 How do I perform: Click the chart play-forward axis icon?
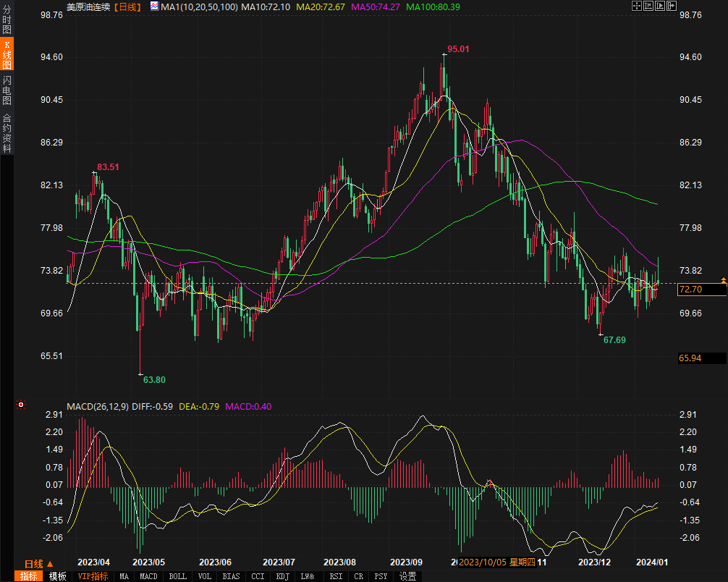(x=661, y=6)
